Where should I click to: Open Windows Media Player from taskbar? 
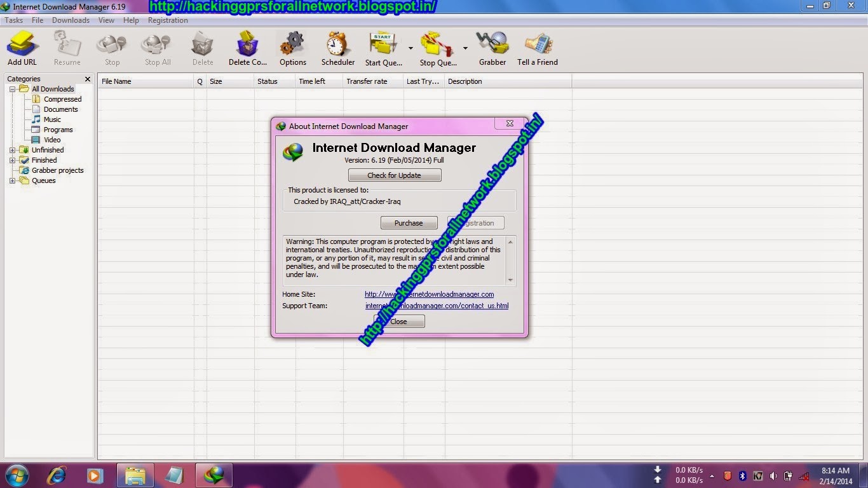pyautogui.click(x=95, y=475)
